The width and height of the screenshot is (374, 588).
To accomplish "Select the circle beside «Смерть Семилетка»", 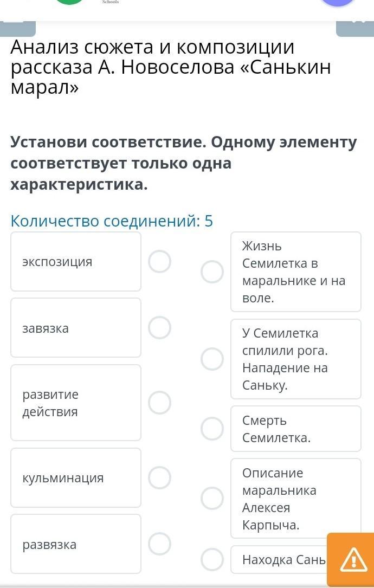I will pyautogui.click(x=212, y=429).
